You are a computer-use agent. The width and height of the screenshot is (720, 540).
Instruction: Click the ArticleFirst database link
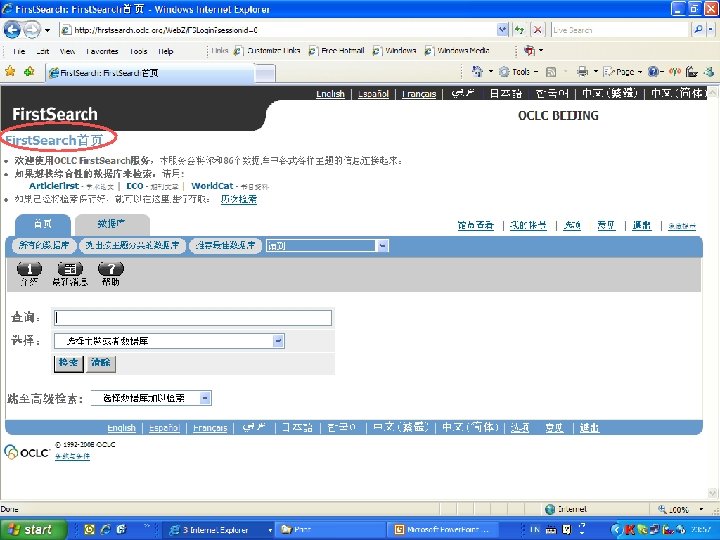pyautogui.click(x=54, y=186)
